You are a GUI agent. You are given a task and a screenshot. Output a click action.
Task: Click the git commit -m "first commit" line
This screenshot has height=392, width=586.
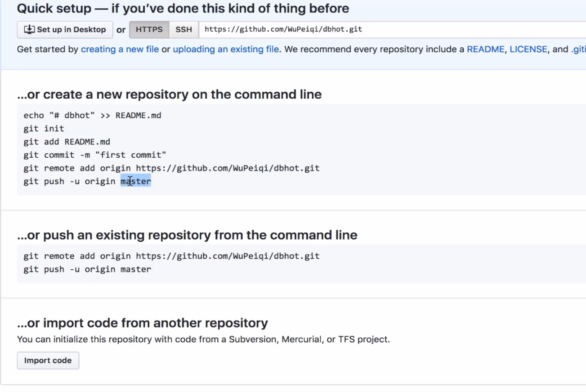click(95, 155)
